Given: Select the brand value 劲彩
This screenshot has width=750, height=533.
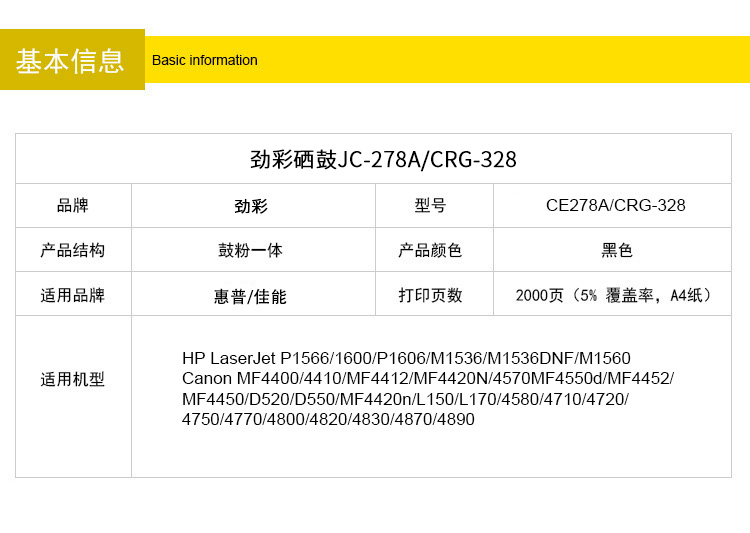Looking at the screenshot, I should [x=251, y=207].
